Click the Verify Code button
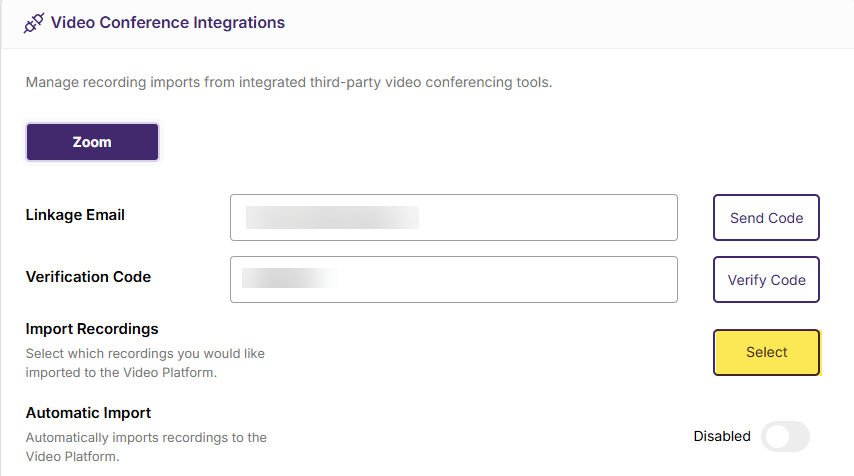 point(766,279)
